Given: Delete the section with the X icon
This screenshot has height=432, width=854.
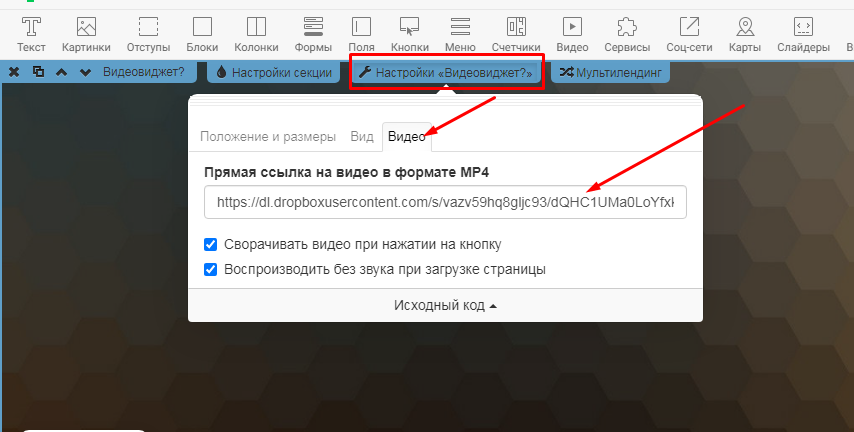Looking at the screenshot, I should coord(14,72).
